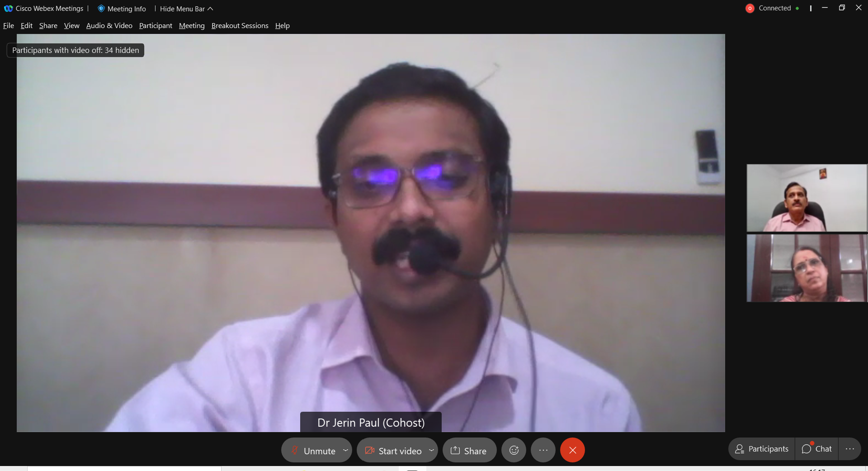Click the Share content button
Image resolution: width=868 pixels, height=471 pixels.
tap(469, 451)
